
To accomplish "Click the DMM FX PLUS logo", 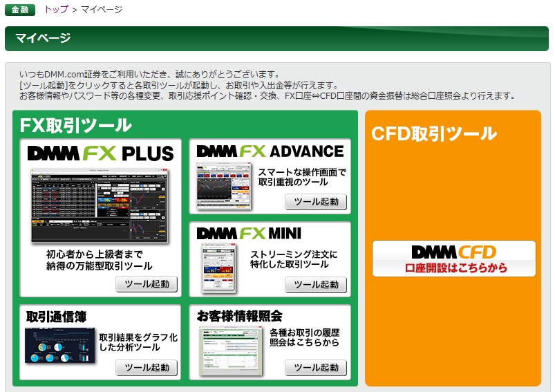I will pos(100,153).
